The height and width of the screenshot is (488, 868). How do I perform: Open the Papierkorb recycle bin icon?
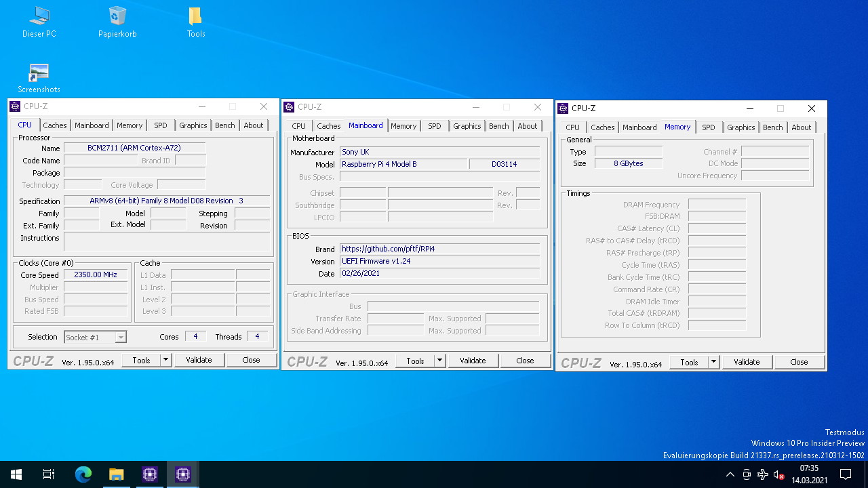[x=117, y=22]
